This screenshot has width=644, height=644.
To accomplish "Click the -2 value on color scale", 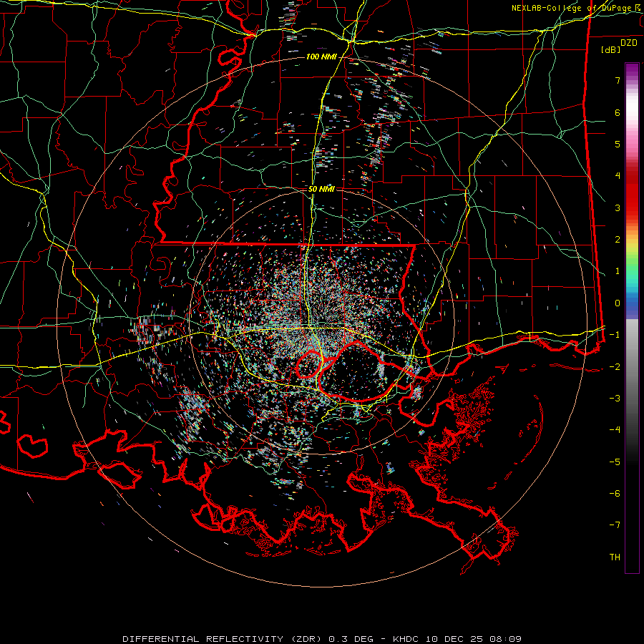I will click(x=615, y=366).
